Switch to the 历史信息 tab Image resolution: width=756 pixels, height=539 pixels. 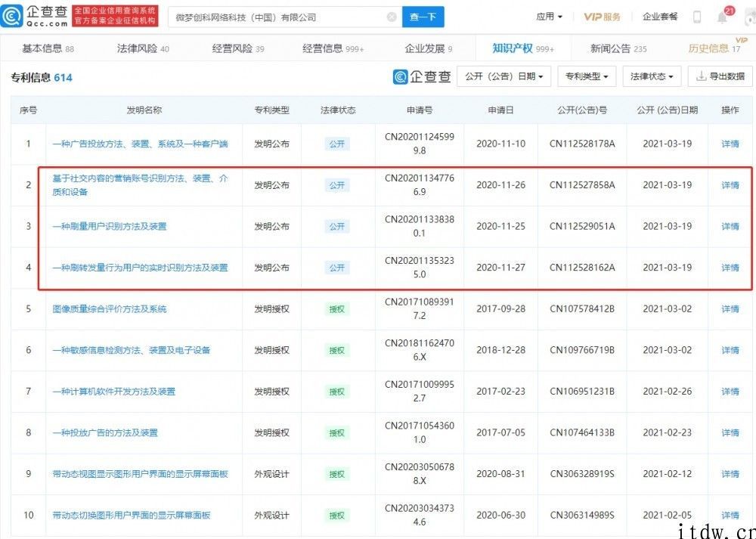714,48
